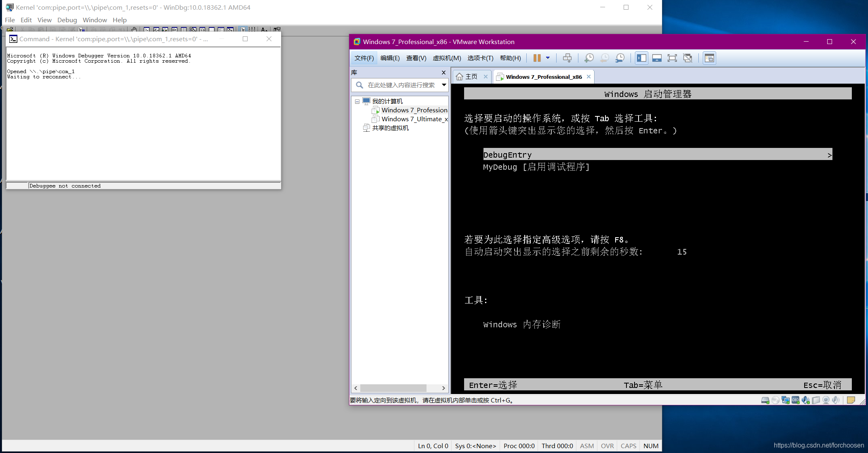Click the left arrow of library horizontal scrollbar

355,388
